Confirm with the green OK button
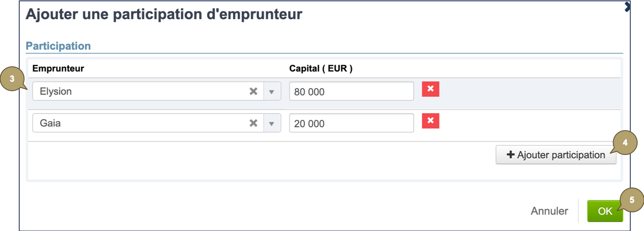 pyautogui.click(x=604, y=211)
